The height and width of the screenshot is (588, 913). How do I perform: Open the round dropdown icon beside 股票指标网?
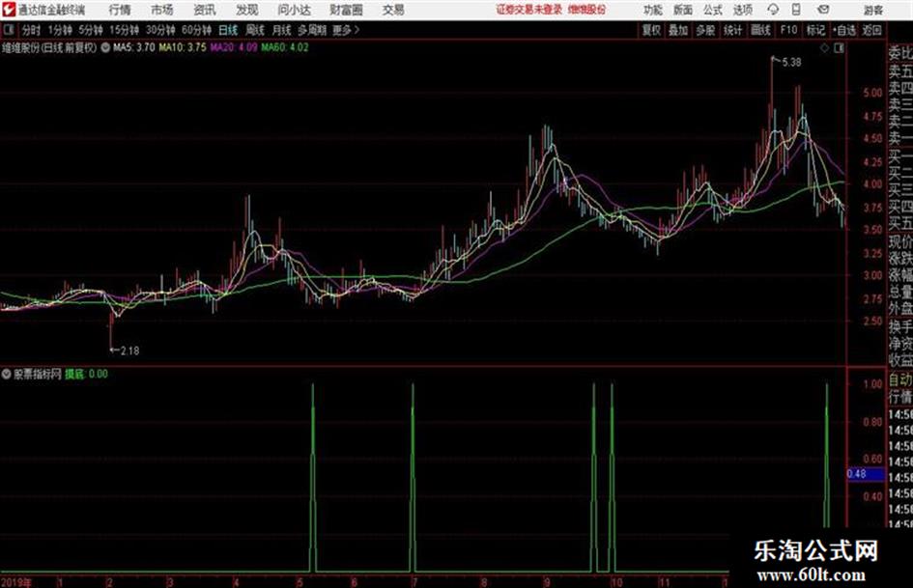pyautogui.click(x=7, y=374)
